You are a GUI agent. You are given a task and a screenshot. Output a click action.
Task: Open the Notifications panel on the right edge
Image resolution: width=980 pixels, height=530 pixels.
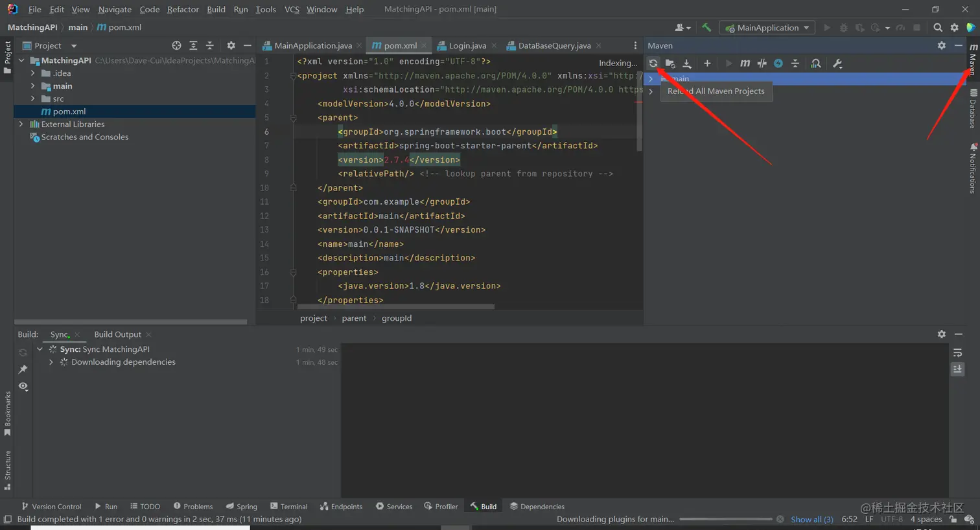coord(972,170)
